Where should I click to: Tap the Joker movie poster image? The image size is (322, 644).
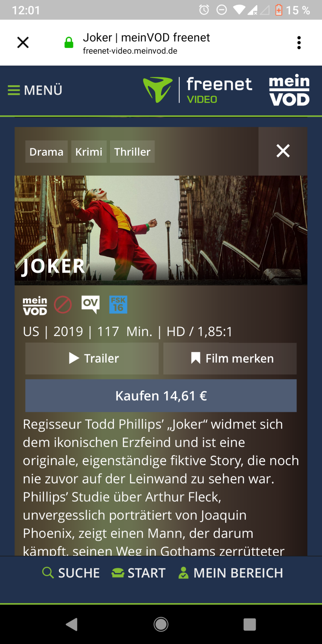[161, 230]
